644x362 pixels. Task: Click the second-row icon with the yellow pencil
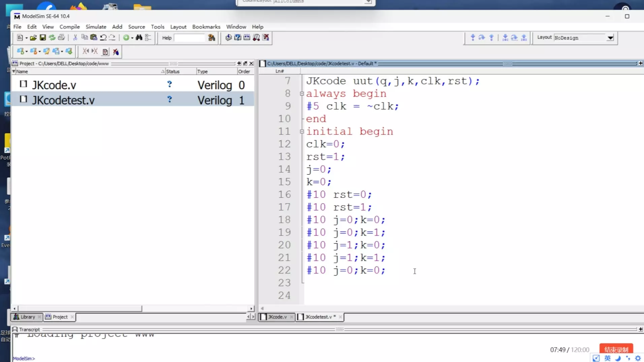tap(46, 51)
